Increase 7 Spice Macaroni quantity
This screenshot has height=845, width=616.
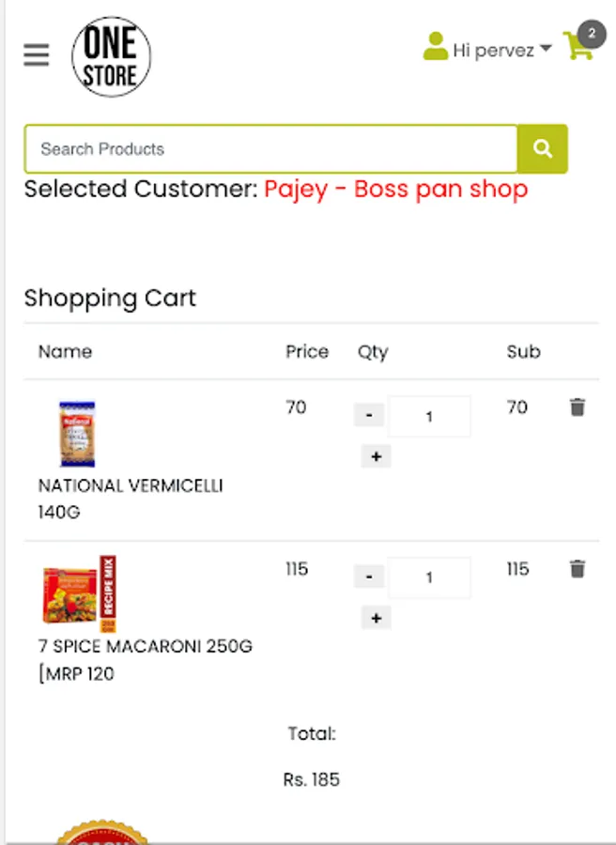pyautogui.click(x=376, y=618)
